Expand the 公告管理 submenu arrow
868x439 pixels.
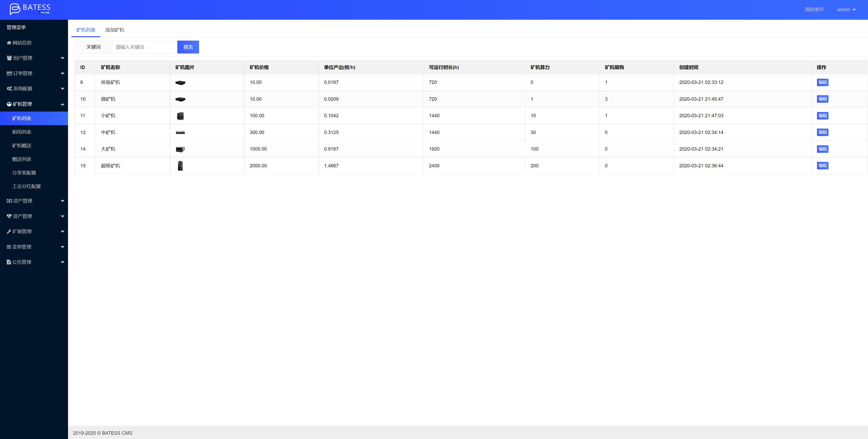[62, 262]
